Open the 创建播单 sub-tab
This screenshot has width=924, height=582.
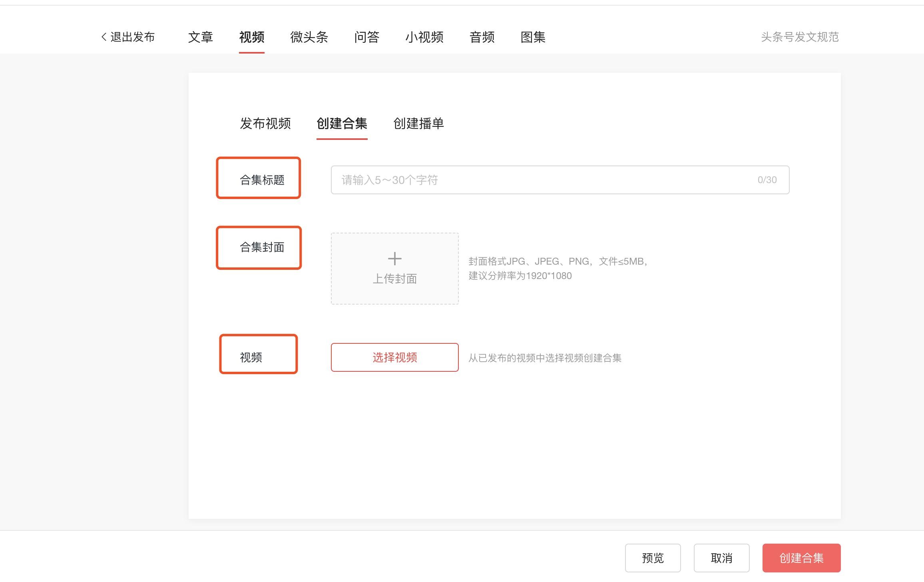click(418, 124)
